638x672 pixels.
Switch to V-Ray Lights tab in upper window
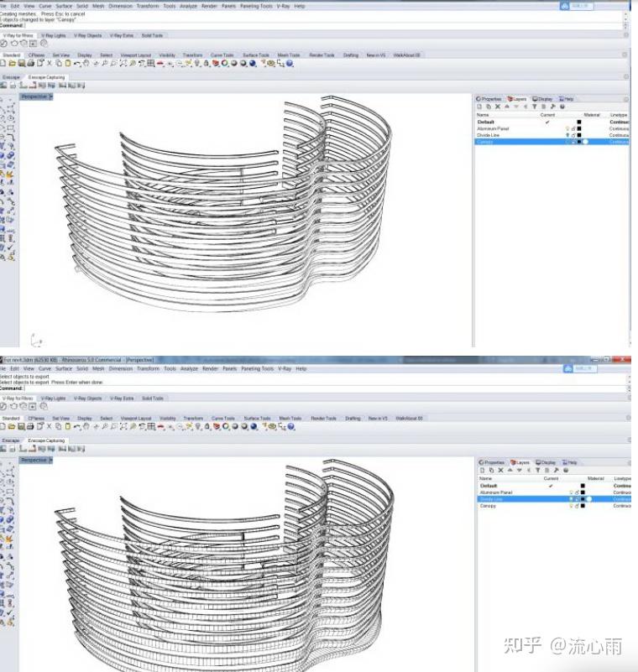(54, 35)
